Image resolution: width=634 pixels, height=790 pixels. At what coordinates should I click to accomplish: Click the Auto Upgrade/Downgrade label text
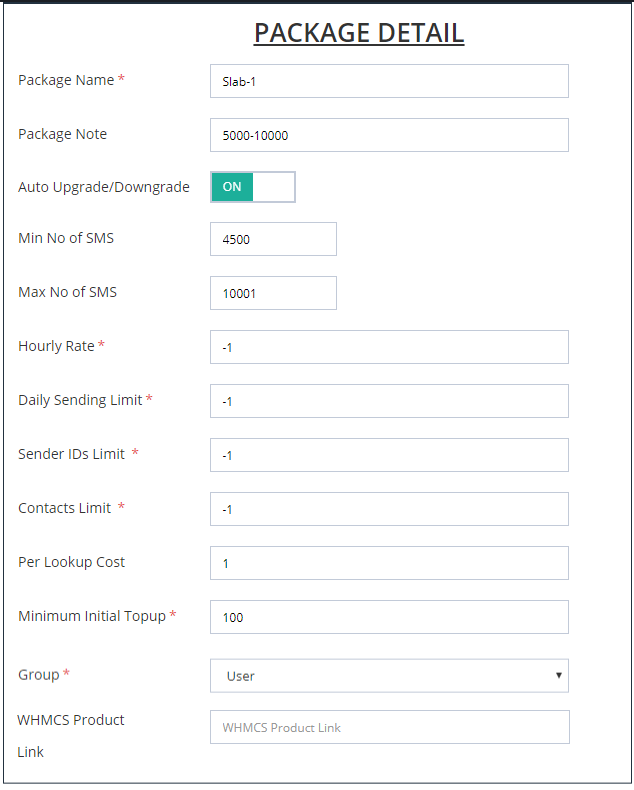pyautogui.click(x=104, y=187)
